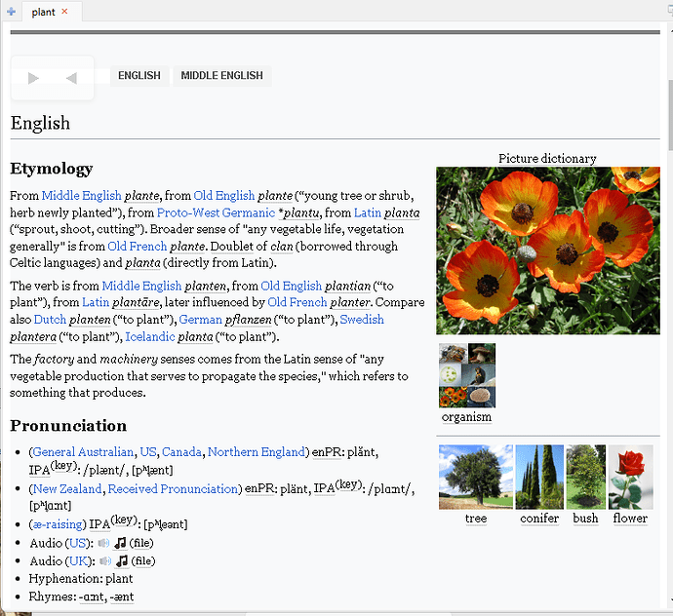673x616 pixels.
Task: Open the Icelandic language link
Action: (x=150, y=336)
